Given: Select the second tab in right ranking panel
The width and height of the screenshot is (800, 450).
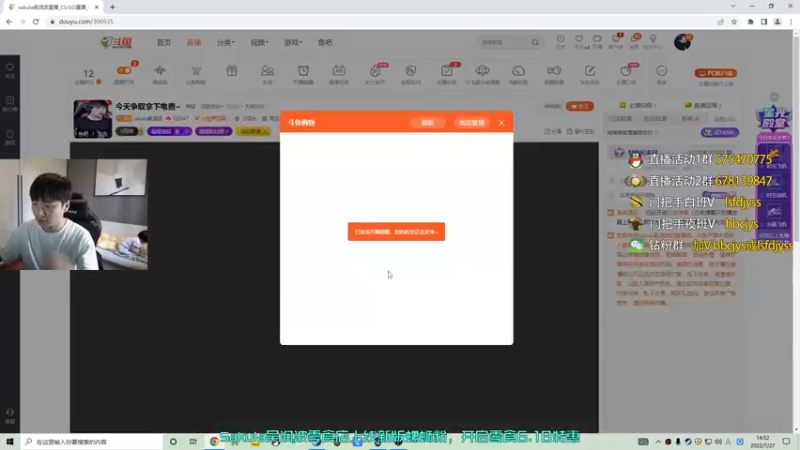Looking at the screenshot, I should point(655,119).
